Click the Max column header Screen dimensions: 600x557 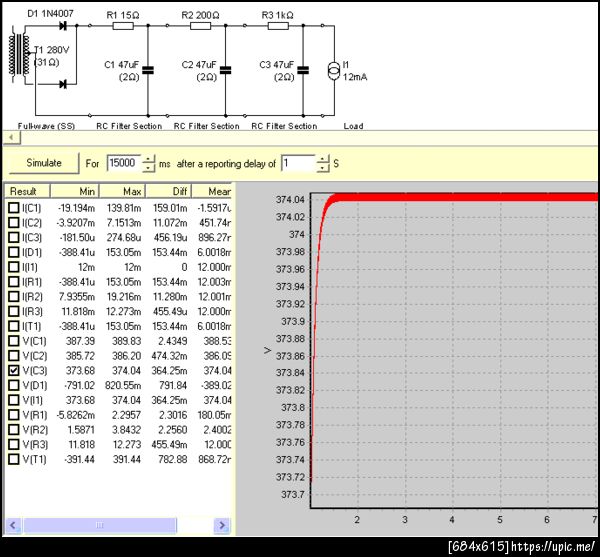[122, 191]
